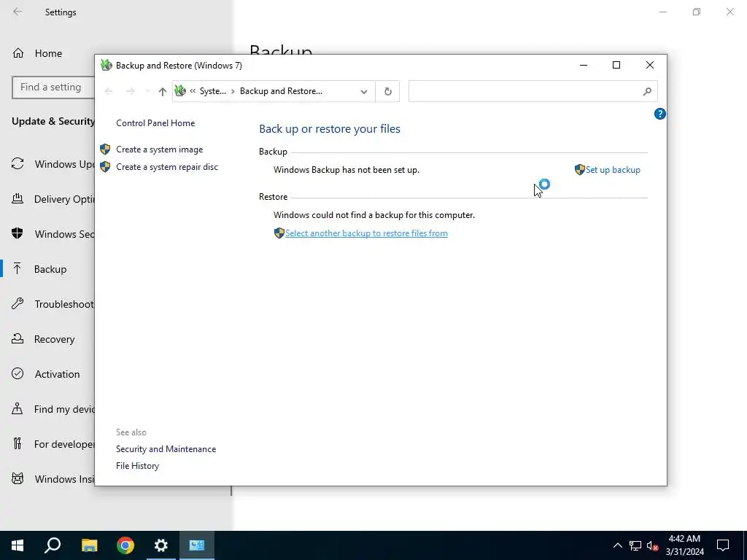Click Select another backup to restore files from

(x=366, y=233)
